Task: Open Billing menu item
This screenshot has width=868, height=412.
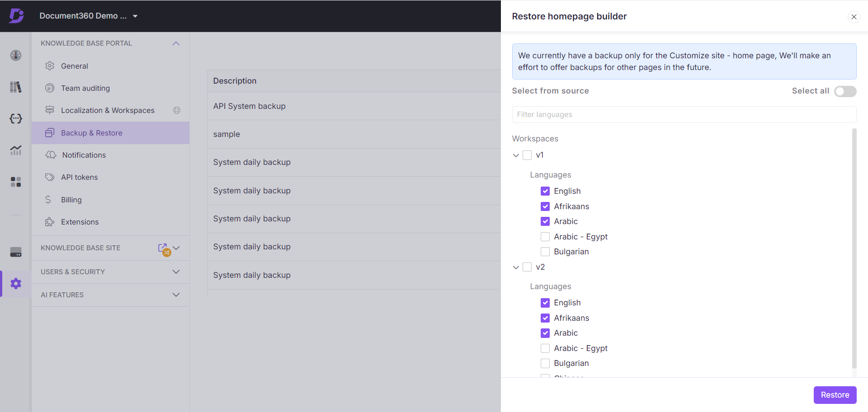Action: 111,200
